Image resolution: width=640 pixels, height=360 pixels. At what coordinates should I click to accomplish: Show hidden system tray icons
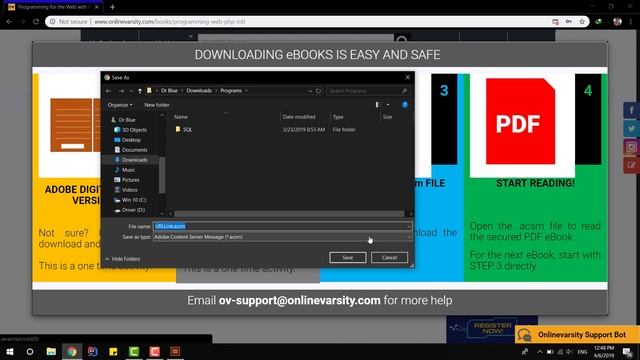point(539,352)
